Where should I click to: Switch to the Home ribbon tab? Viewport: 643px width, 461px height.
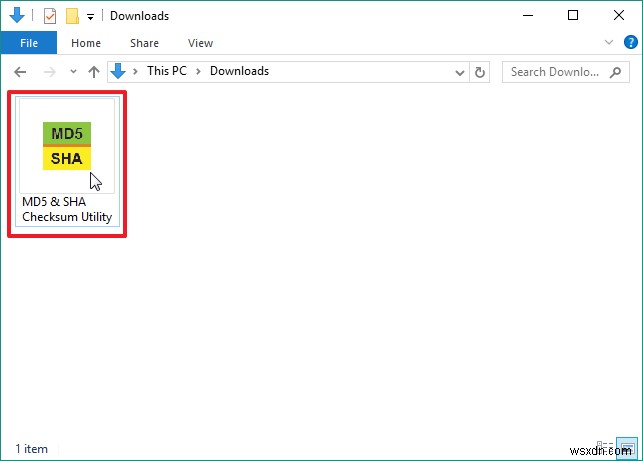point(86,43)
